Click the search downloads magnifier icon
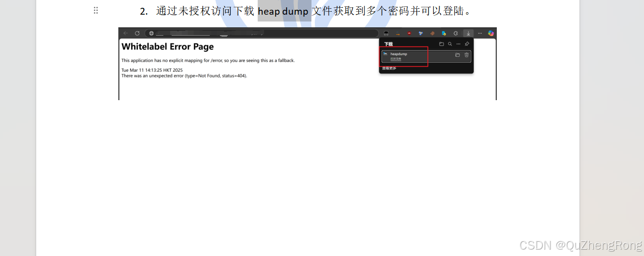The image size is (644, 256). (450, 44)
